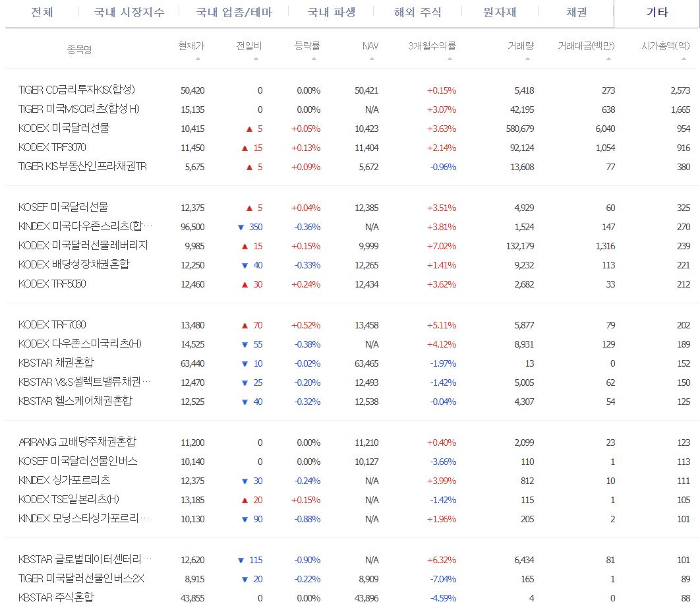Click the 거래량 column header
Screen dimensions: 700x610
click(x=521, y=46)
